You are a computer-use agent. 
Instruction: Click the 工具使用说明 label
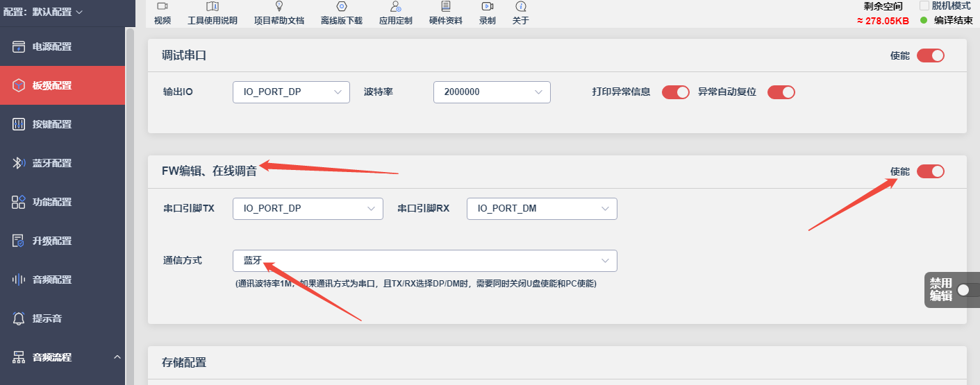[213, 21]
